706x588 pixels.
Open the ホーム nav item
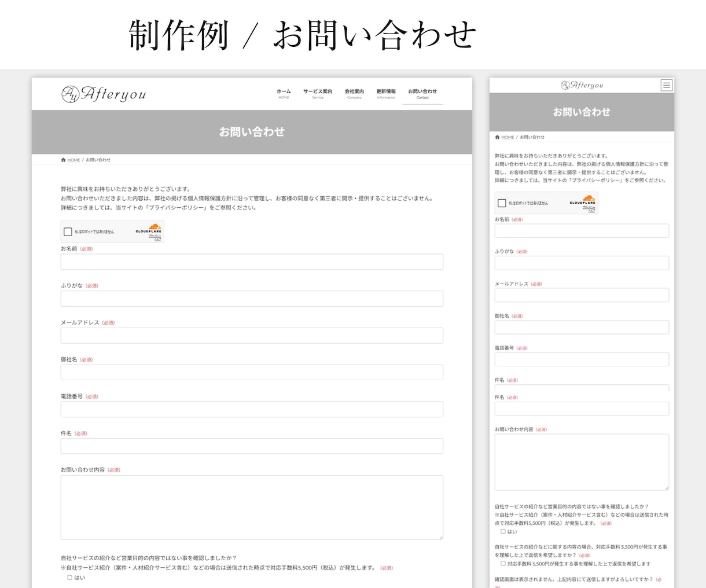(x=284, y=94)
